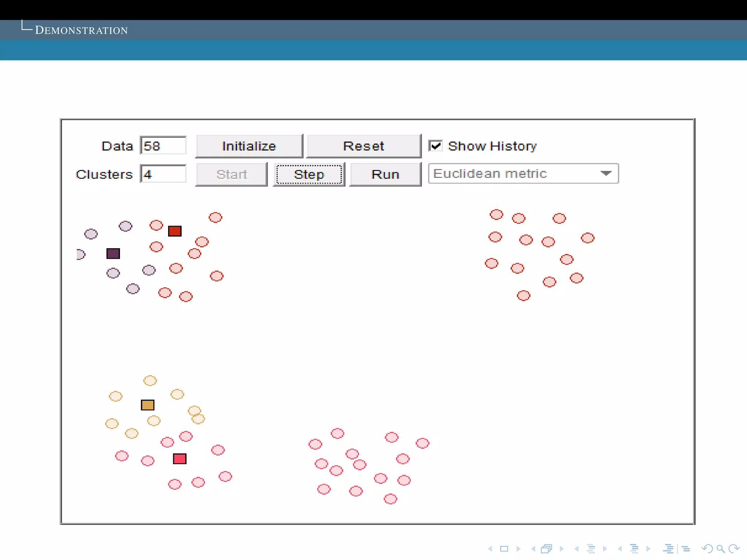
Task: Click the dropdown arrow beside Euclidean metric
Action: (x=606, y=174)
